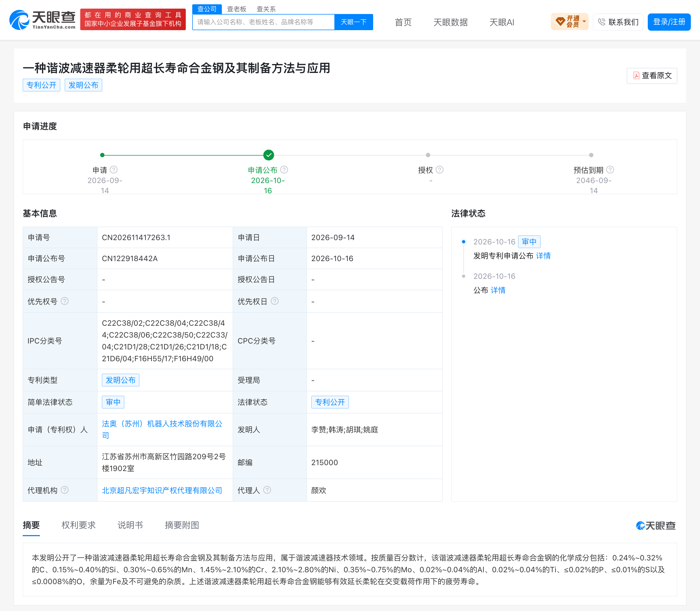
Task: Click the 发明公布 tag under title
Action: pyautogui.click(x=83, y=85)
